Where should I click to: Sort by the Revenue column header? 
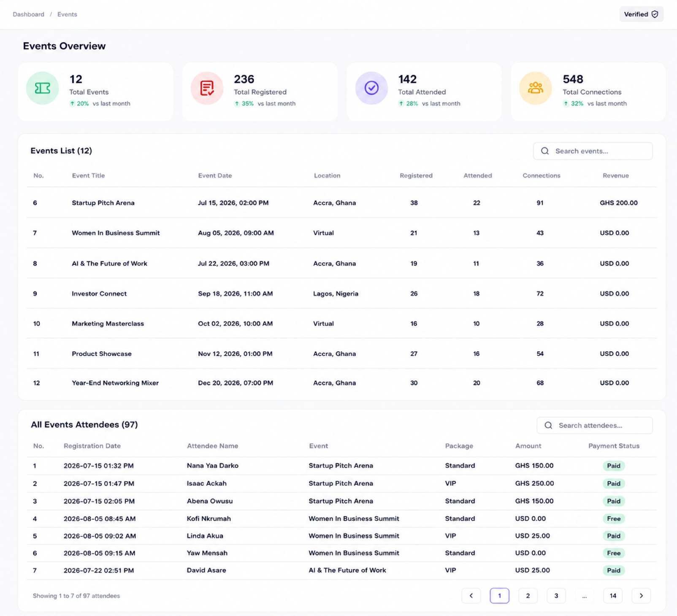click(x=615, y=176)
